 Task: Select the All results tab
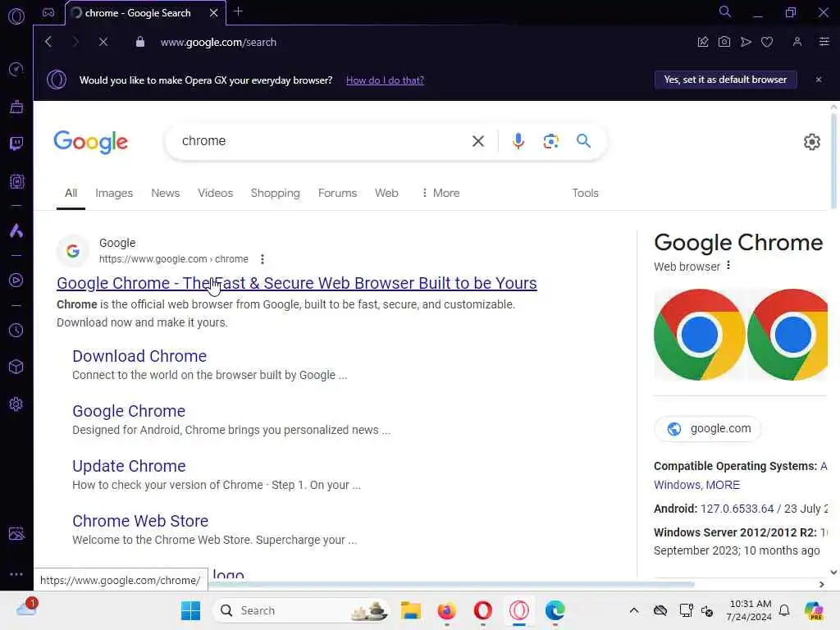coord(71,193)
